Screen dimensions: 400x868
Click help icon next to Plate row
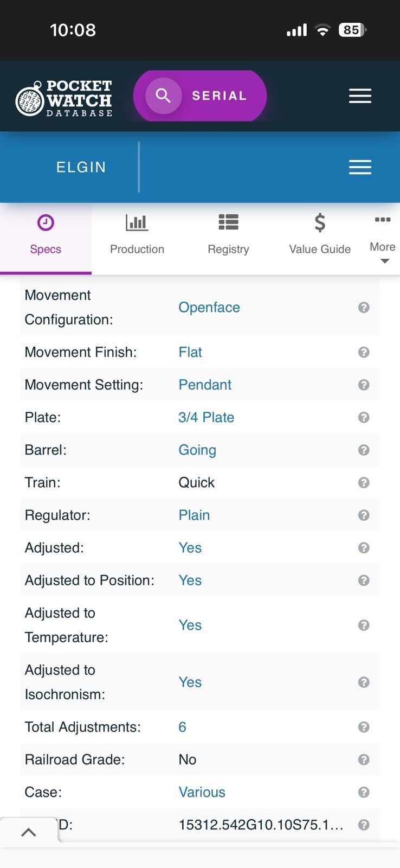point(364,417)
